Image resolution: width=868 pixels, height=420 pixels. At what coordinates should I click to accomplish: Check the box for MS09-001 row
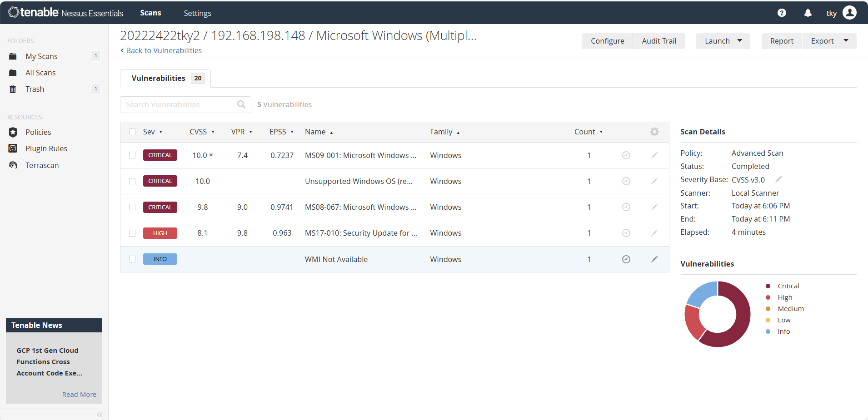click(132, 155)
